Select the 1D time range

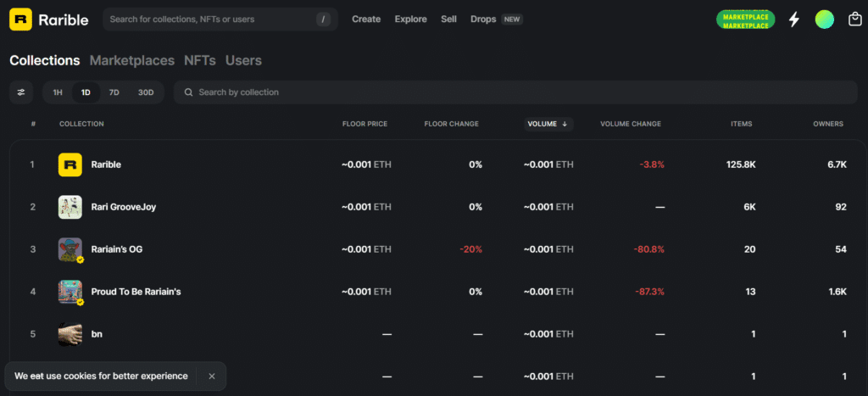[x=86, y=92]
